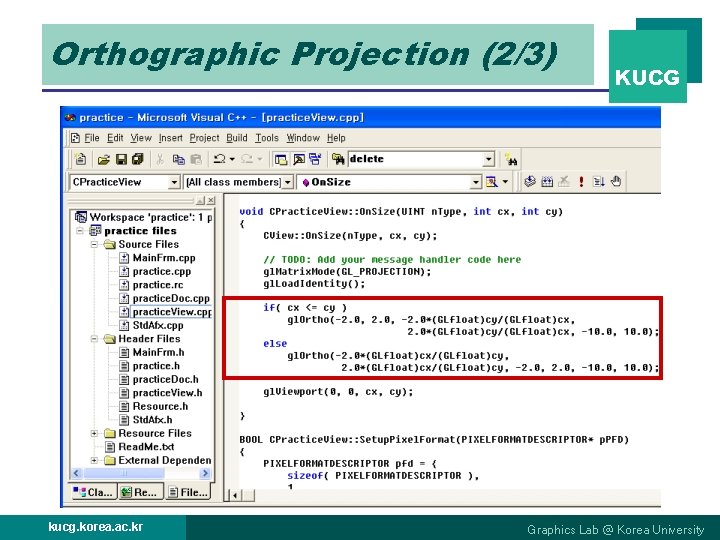Click the Copy toolbar icon
The width and height of the screenshot is (720, 540).
[178, 159]
